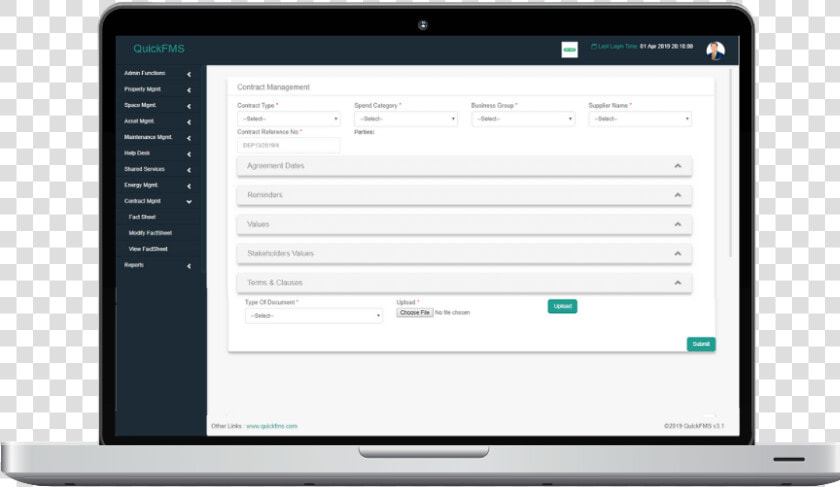The height and width of the screenshot is (487, 840).
Task: Expand the Agreement Dates section
Action: [x=464, y=166]
